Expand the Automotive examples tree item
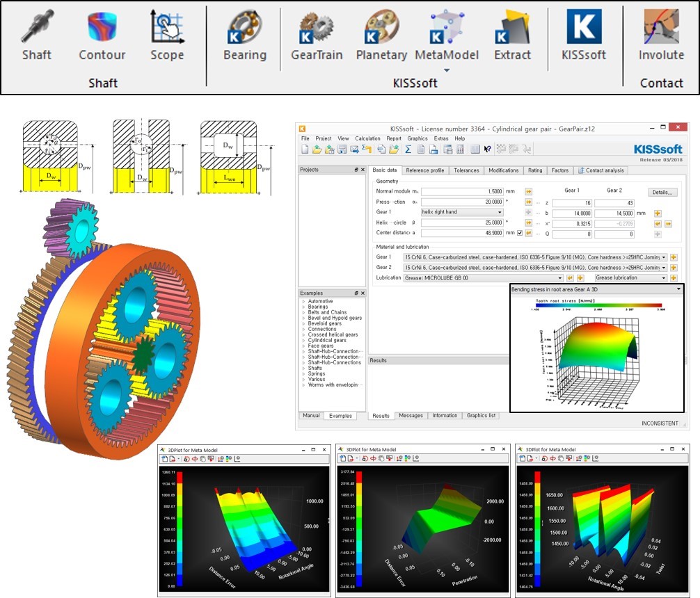700x598 pixels. 303,301
